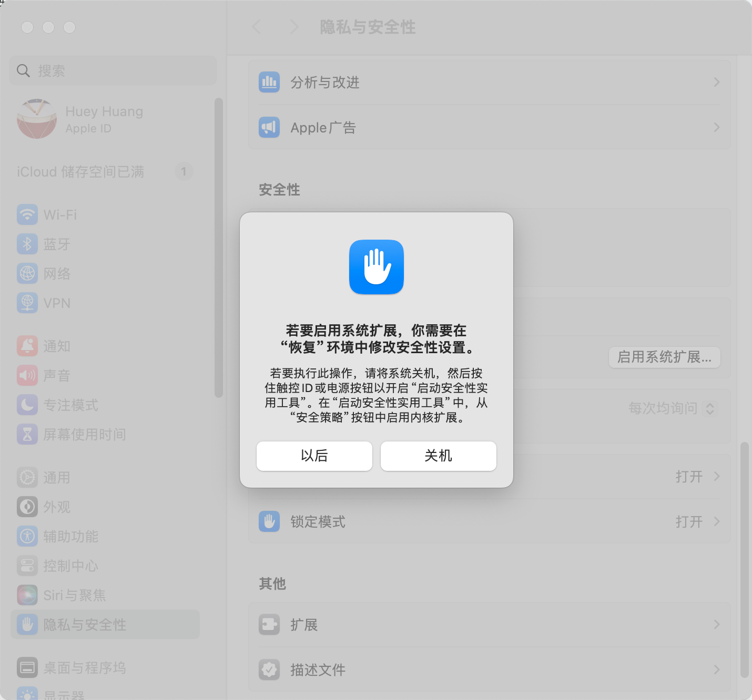Screen dimensions: 752x700
Task: Click the dialog's bold heading text
Action: coord(377,339)
